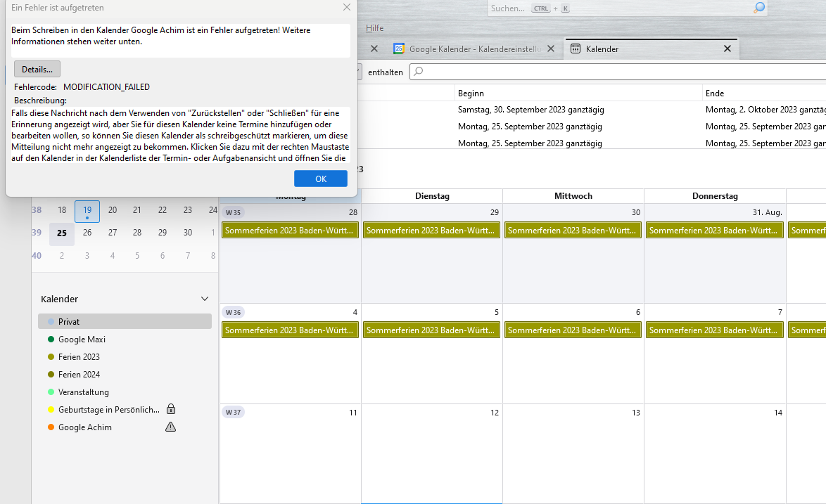Select day 25 in the mini calendar
Image resolution: width=826 pixels, height=504 pixels.
point(62,233)
